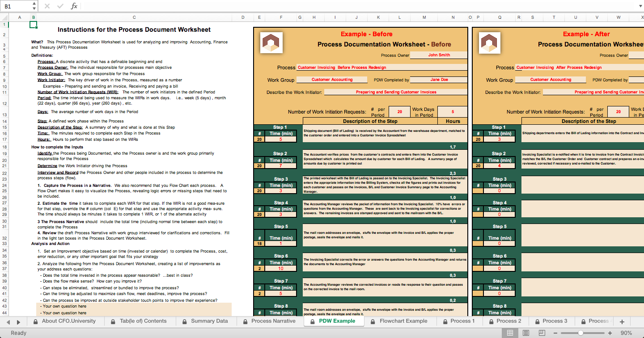Screen dimensions: 644x338
Task: Click Step 2 time value 4 in After example
Action: pos(499,166)
